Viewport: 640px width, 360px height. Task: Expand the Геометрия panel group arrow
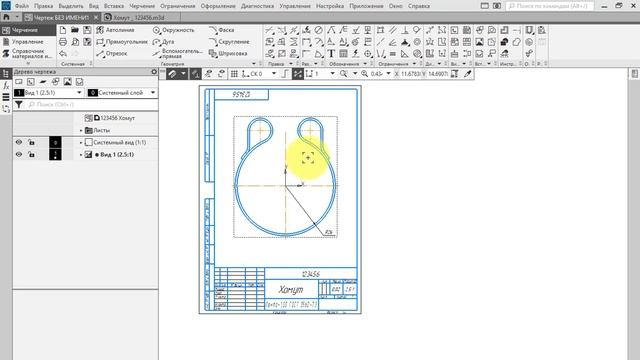(254, 64)
